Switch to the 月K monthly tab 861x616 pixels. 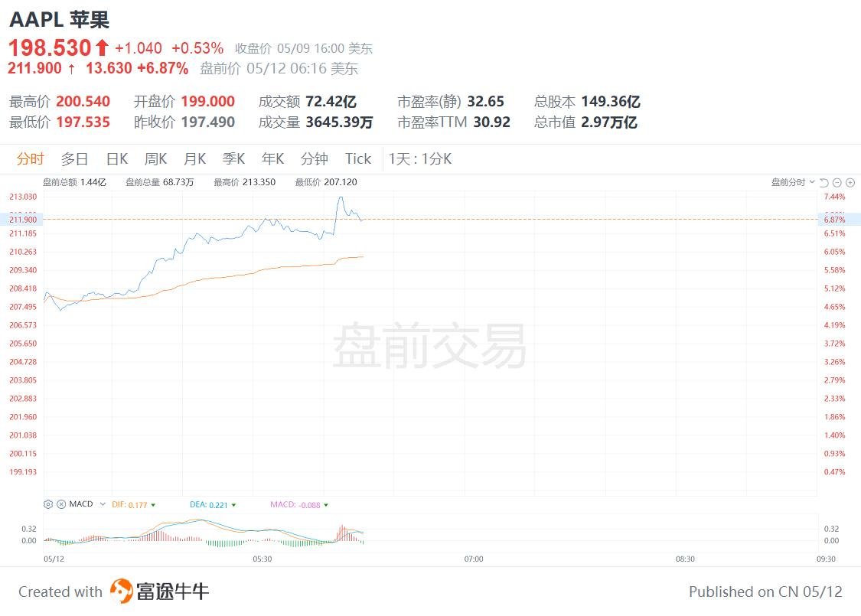[194, 159]
